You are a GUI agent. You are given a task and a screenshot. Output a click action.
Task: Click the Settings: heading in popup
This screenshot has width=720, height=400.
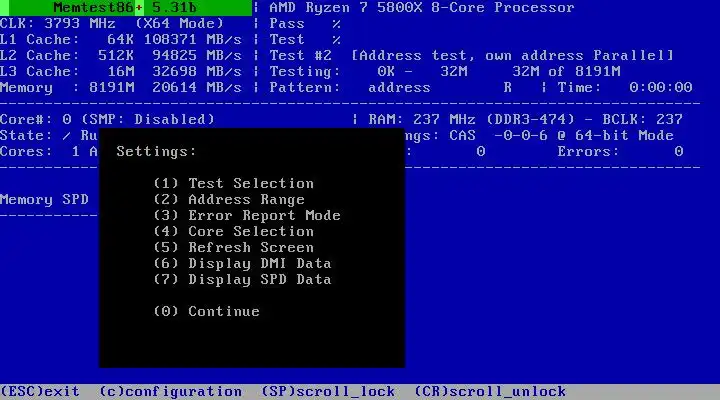(156, 152)
